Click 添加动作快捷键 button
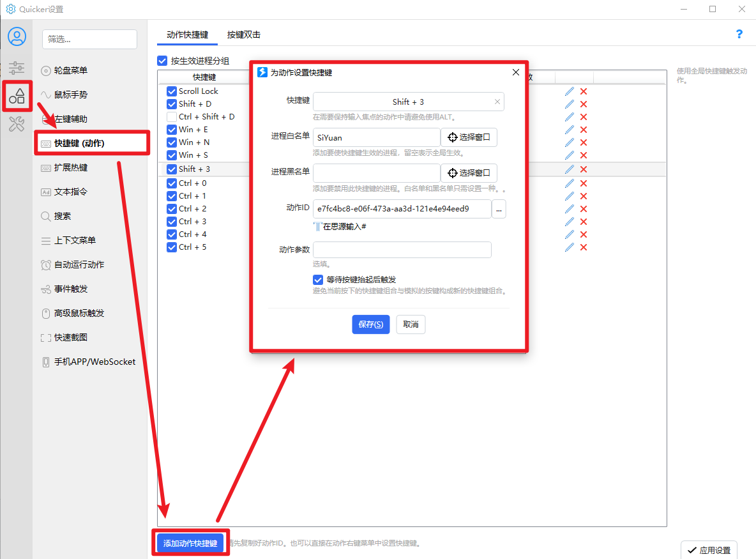Screen dimensions: 756x559 [x=190, y=543]
